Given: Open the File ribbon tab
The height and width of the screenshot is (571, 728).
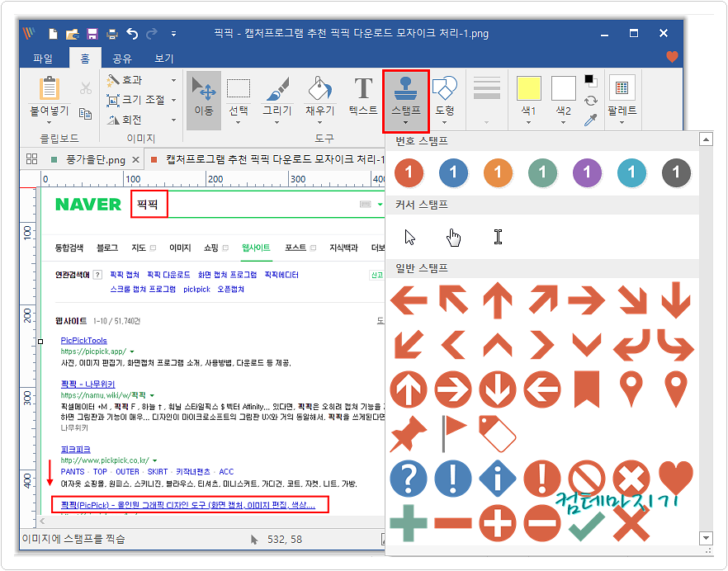Looking at the screenshot, I should tap(43, 59).
